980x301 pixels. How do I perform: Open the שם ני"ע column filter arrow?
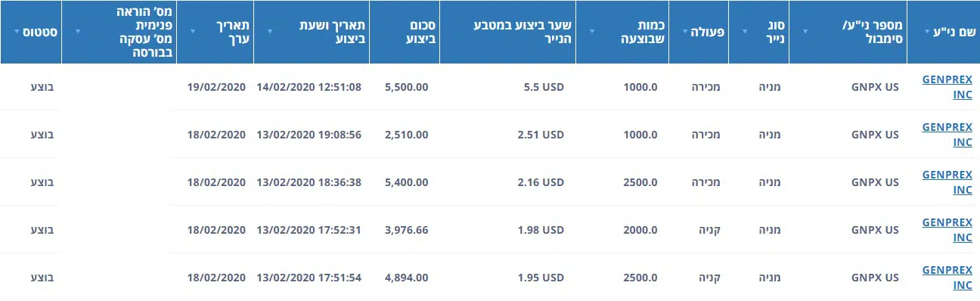pos(927,32)
